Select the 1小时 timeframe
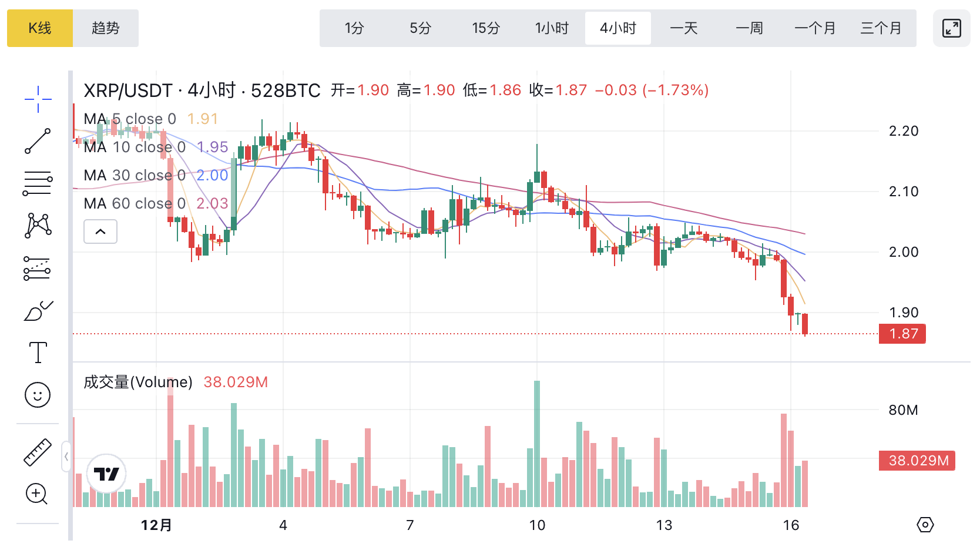Screen dimensions: 980x557 pyautogui.click(x=552, y=28)
